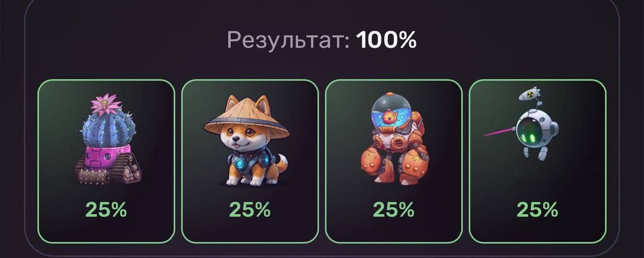
Task: Select the cactus tank character image
Action: (x=107, y=139)
